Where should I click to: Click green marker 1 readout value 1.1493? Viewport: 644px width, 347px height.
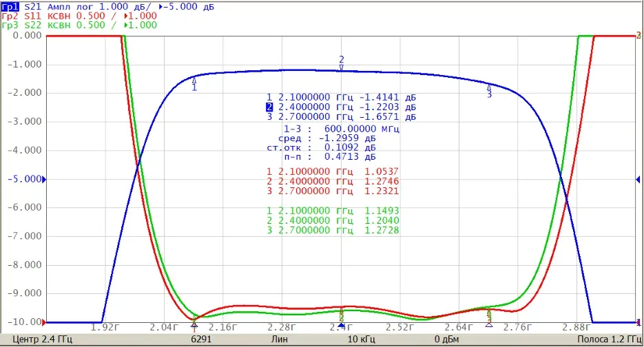[x=382, y=211]
